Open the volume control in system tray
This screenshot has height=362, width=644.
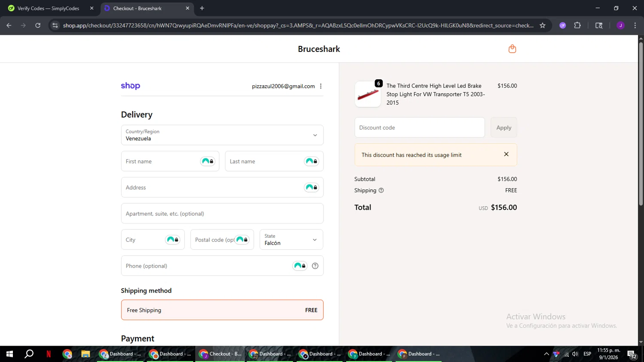click(575, 354)
